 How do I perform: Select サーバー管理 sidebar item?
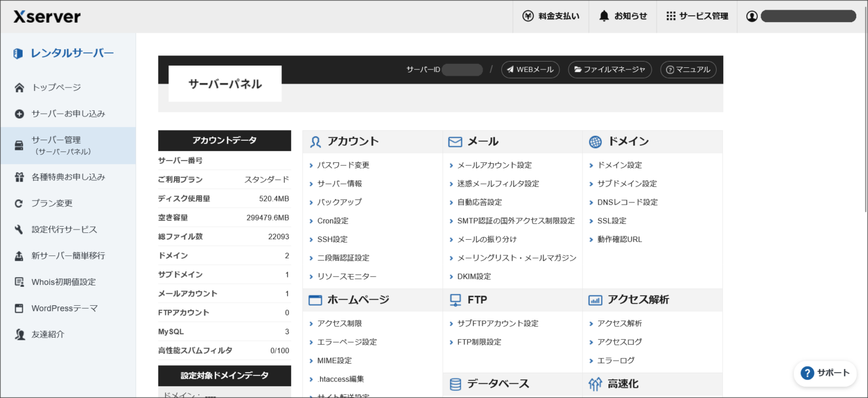coord(56,145)
